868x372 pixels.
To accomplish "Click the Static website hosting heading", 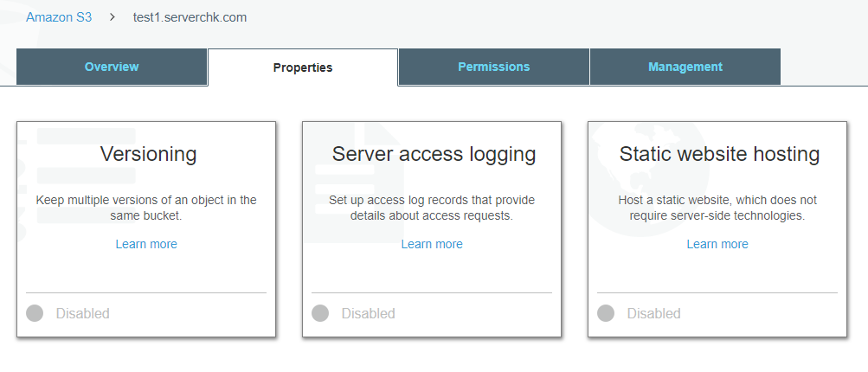I will pos(719,154).
